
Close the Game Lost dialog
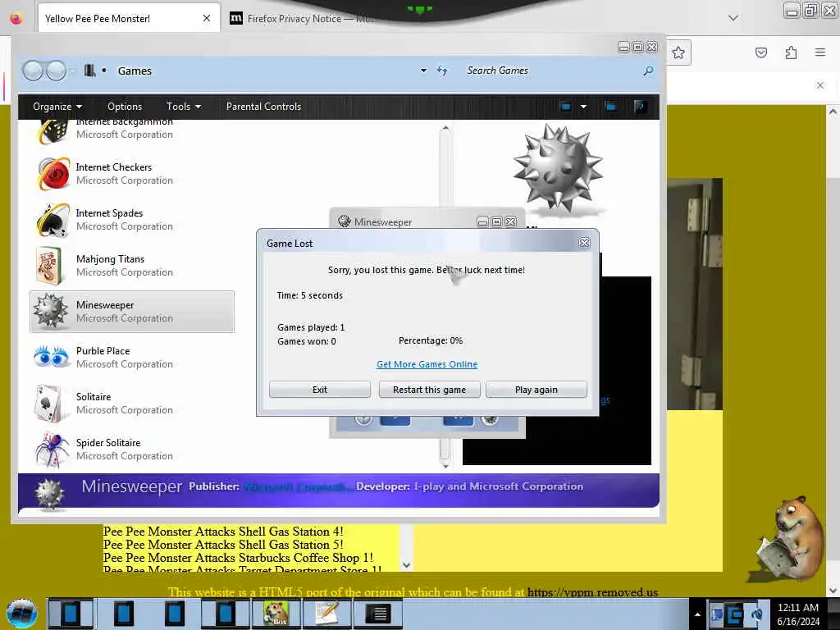pyautogui.click(x=584, y=243)
